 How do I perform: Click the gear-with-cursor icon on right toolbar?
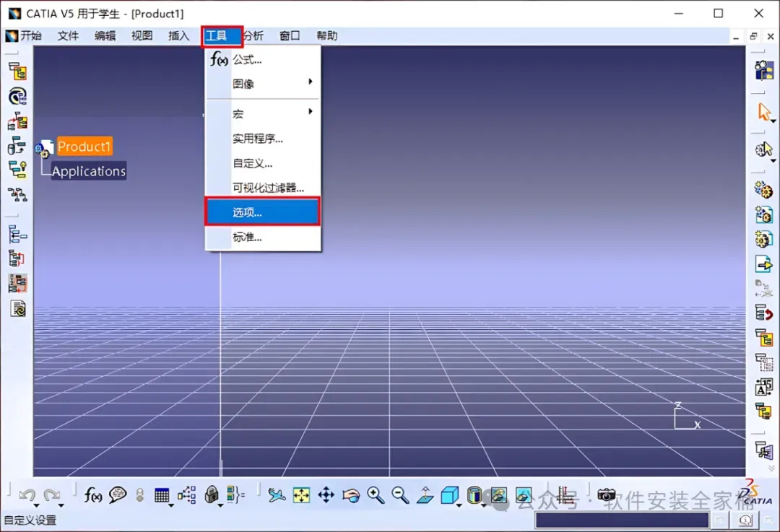click(763, 149)
